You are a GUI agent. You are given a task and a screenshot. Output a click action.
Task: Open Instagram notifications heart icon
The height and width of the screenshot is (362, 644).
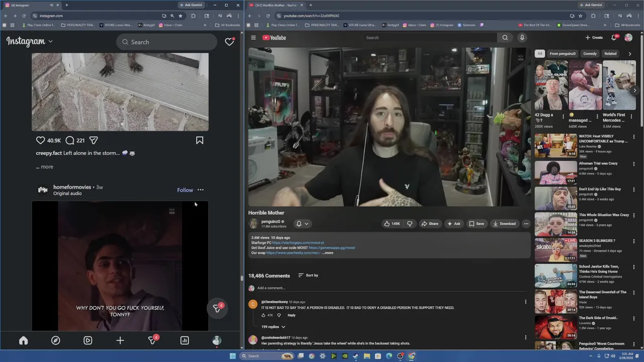[229, 42]
